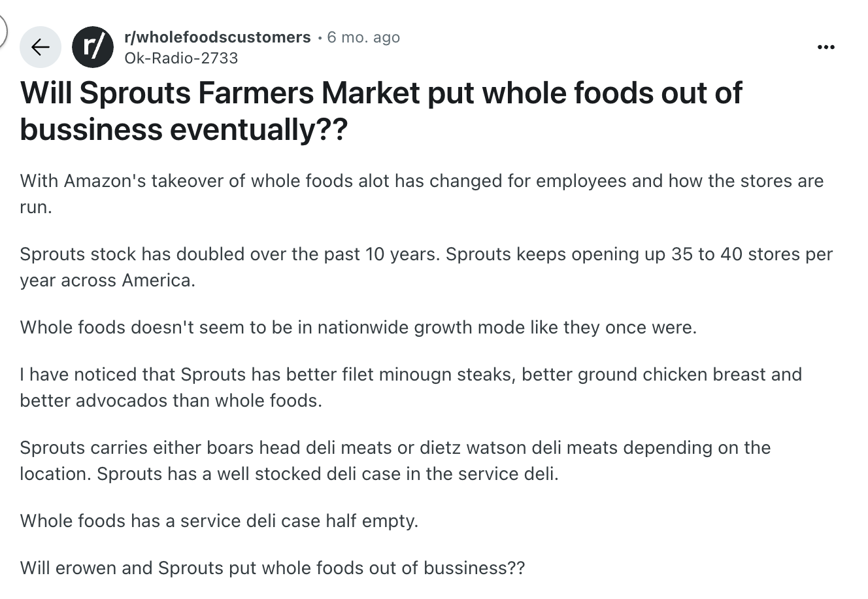Viewport: 868px width, 599px height.
Task: Open the three-dot post options menu
Action: 826,47
